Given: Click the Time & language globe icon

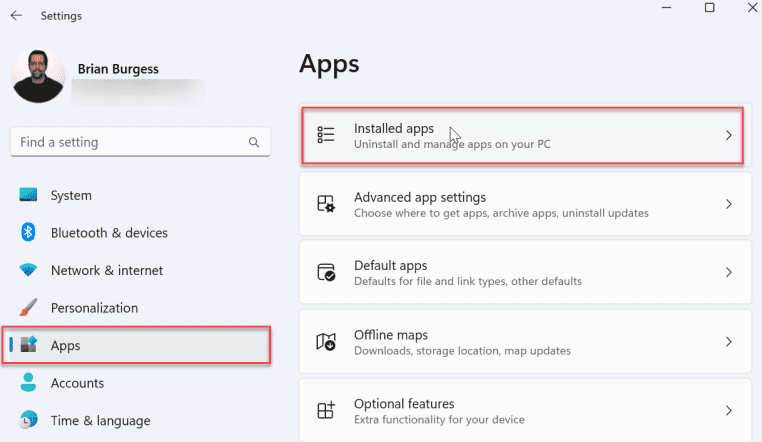Looking at the screenshot, I should pos(29,420).
